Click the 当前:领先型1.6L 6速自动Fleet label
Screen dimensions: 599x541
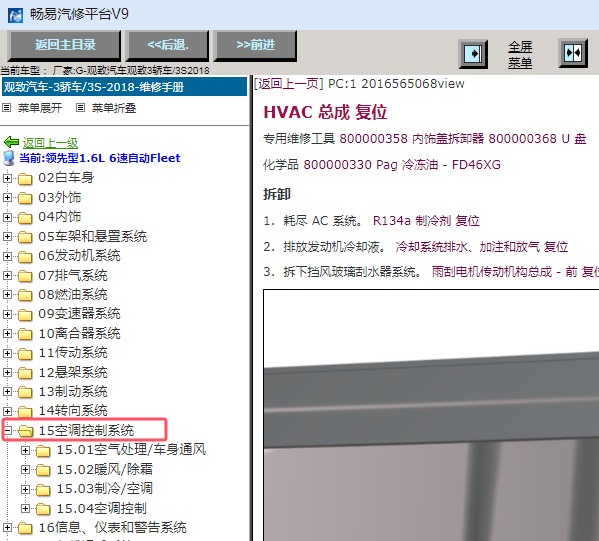tap(100, 158)
